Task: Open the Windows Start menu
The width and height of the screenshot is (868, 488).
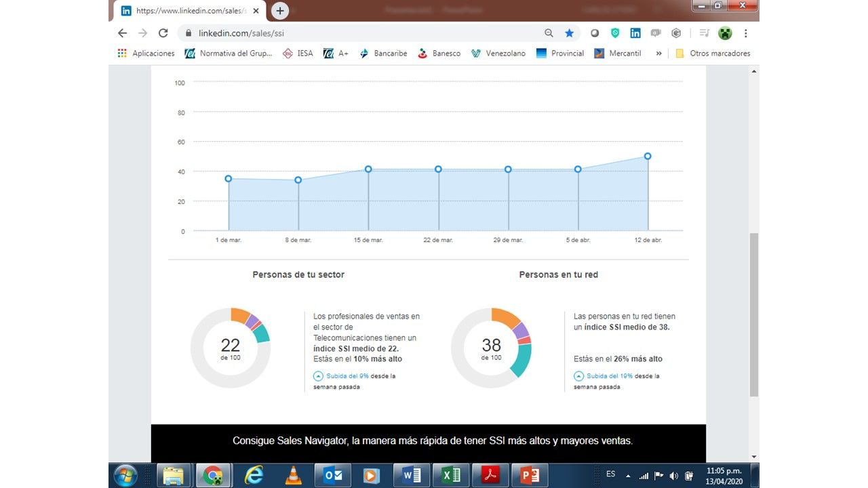Action: [125, 476]
